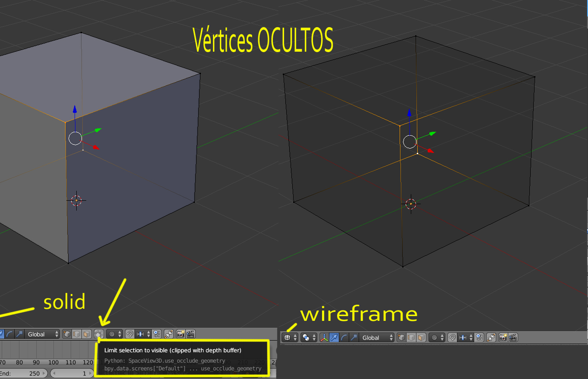Click OpenGL render image camera in solid viewport
This screenshot has height=379, width=588.
click(181, 334)
